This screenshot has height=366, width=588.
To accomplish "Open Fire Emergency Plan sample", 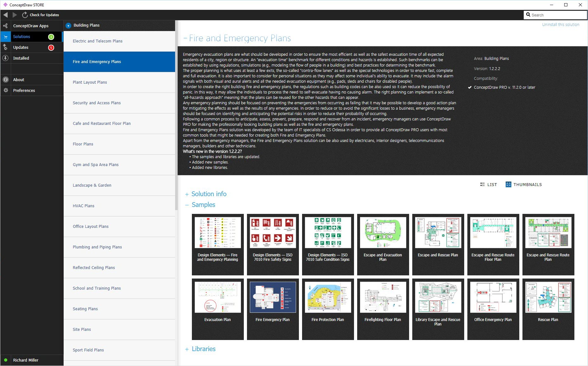I will tap(273, 309).
